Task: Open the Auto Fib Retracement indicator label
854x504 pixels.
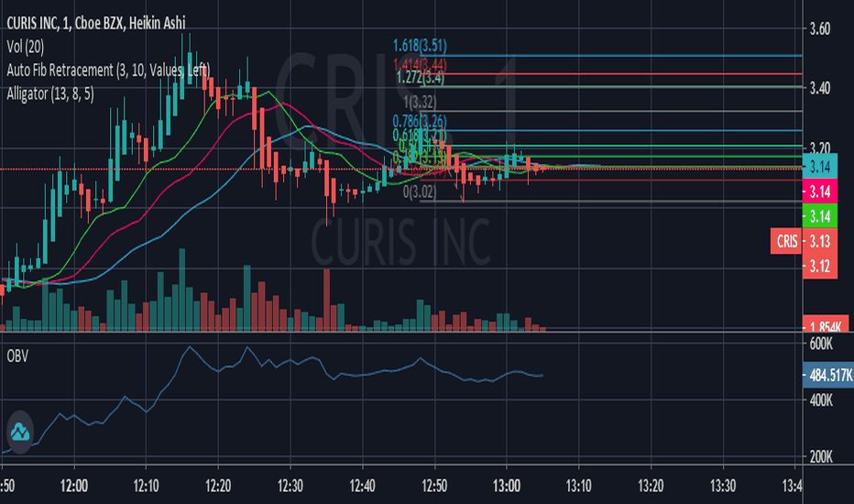Action: [108, 71]
